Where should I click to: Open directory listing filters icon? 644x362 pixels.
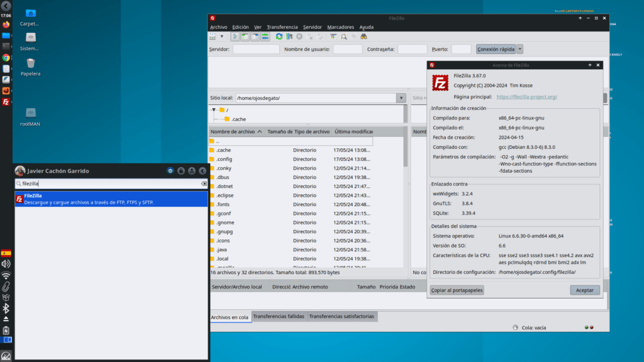[x=333, y=36]
